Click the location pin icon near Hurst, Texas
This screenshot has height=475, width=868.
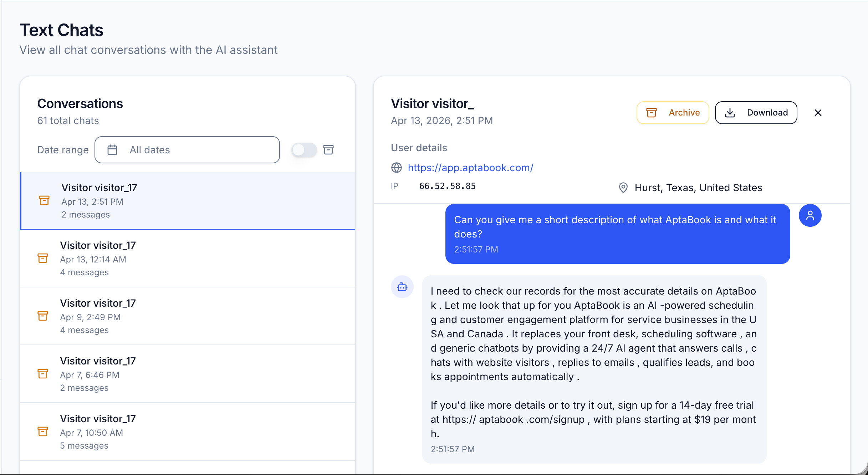coord(623,188)
